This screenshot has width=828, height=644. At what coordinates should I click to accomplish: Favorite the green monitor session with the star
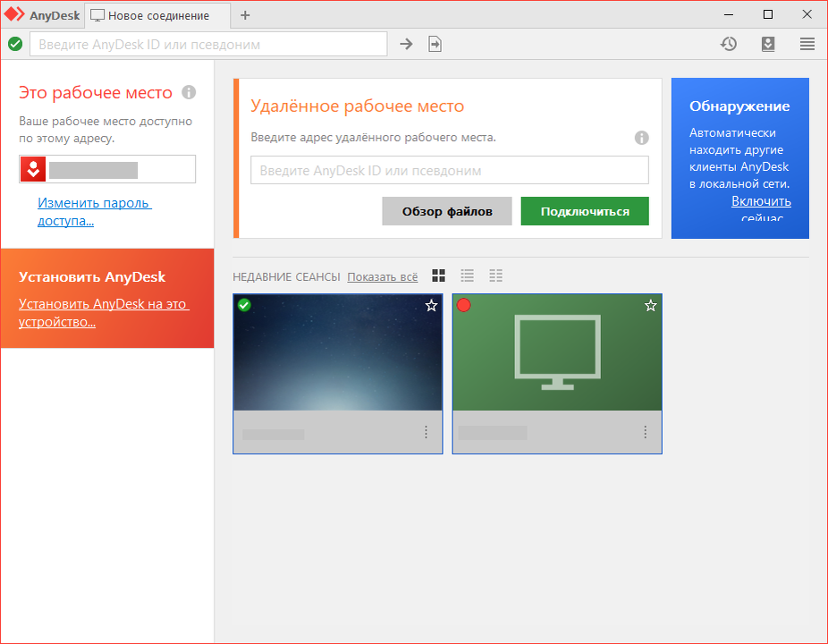point(651,305)
